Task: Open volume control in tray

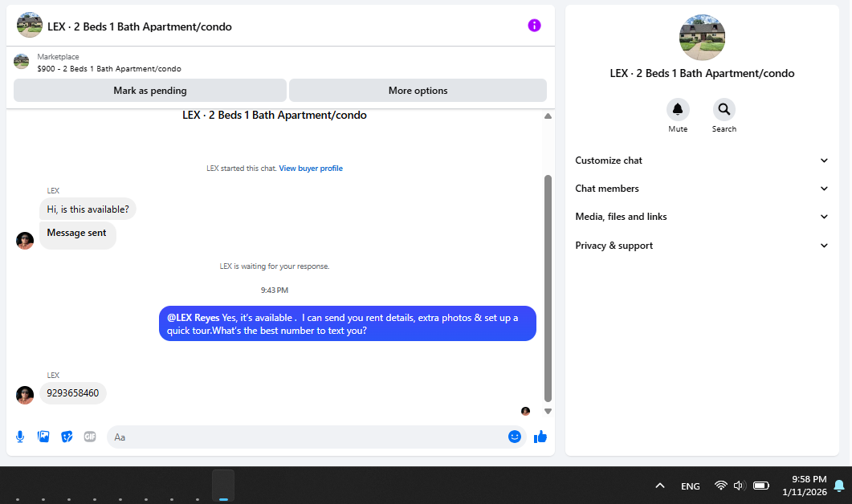Action: pyautogui.click(x=739, y=486)
